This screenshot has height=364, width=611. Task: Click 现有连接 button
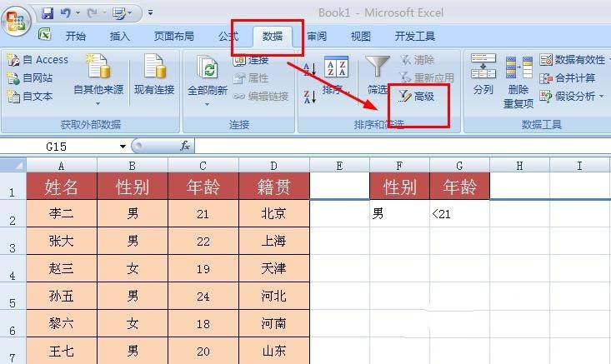154,75
